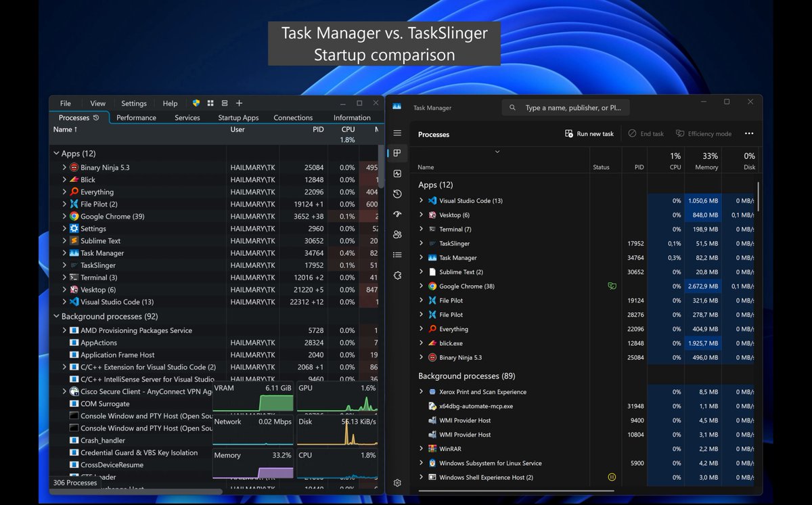Open the Details list icon in Task Manager's sidebar
Viewport: 812px width, 505px height.
pos(397,255)
